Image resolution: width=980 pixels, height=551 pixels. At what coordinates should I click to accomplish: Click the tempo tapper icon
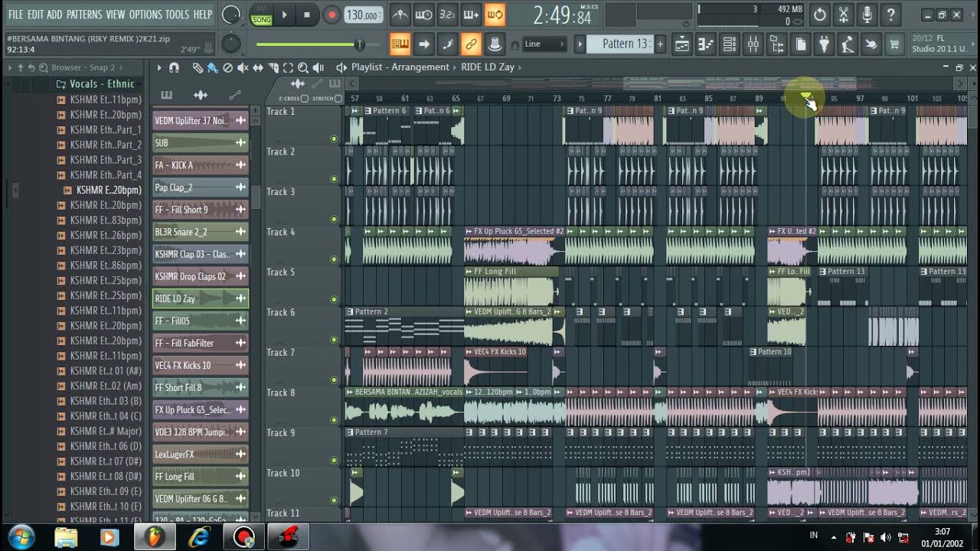point(848,44)
